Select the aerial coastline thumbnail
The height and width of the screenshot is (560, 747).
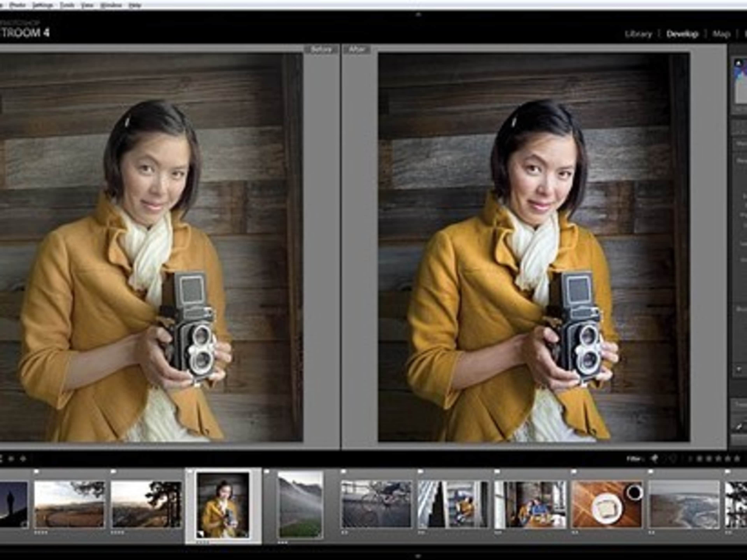(x=684, y=505)
